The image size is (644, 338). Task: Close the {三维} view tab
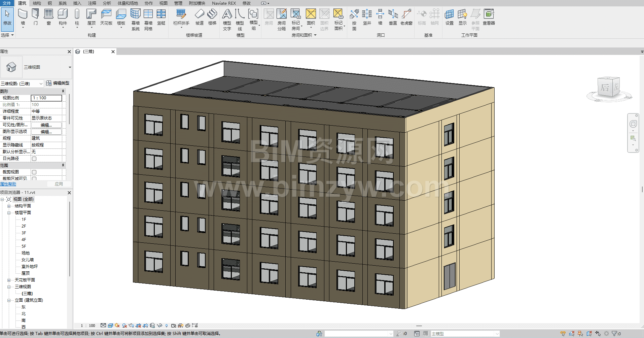[113, 52]
